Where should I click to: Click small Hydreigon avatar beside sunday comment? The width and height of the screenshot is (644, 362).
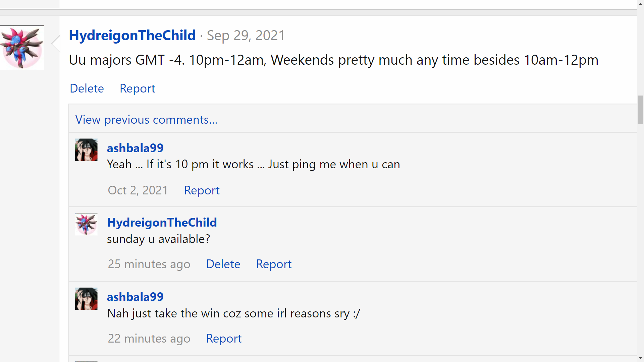click(x=86, y=224)
